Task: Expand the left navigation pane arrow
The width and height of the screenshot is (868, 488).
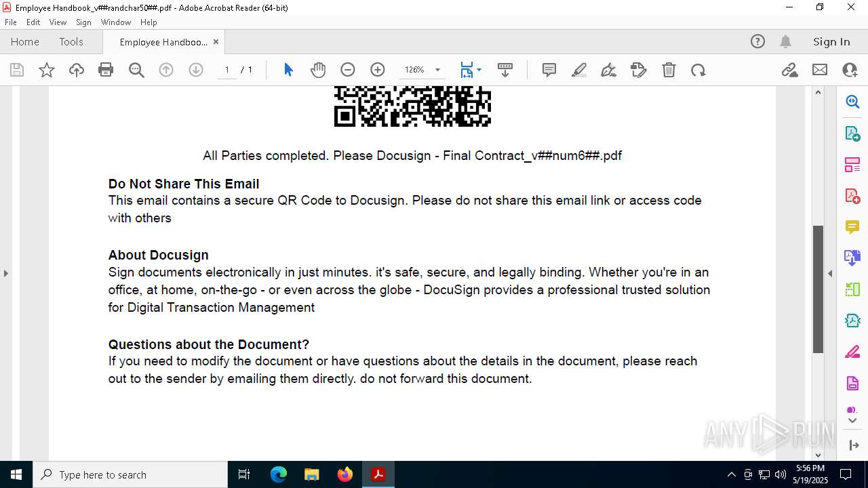Action: [x=6, y=273]
